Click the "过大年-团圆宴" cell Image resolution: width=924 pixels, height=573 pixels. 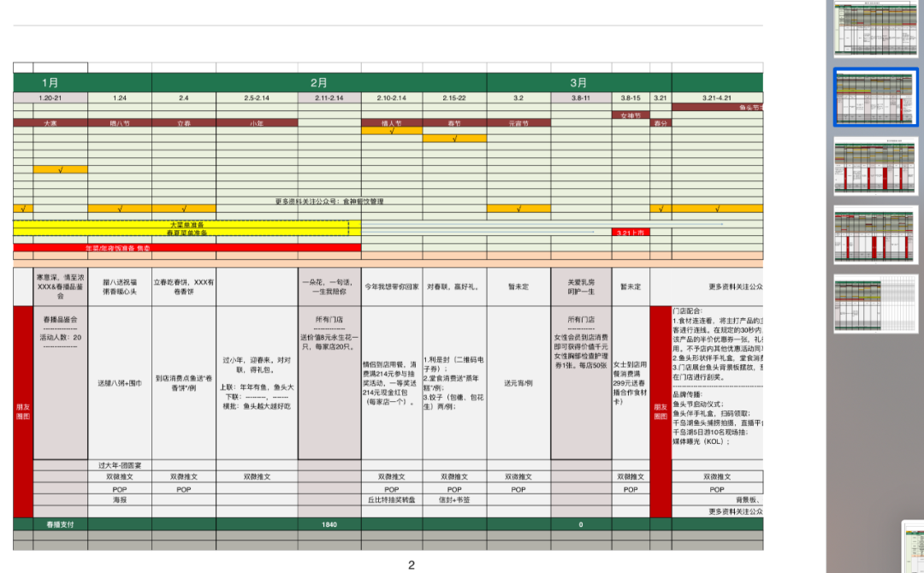(x=120, y=465)
